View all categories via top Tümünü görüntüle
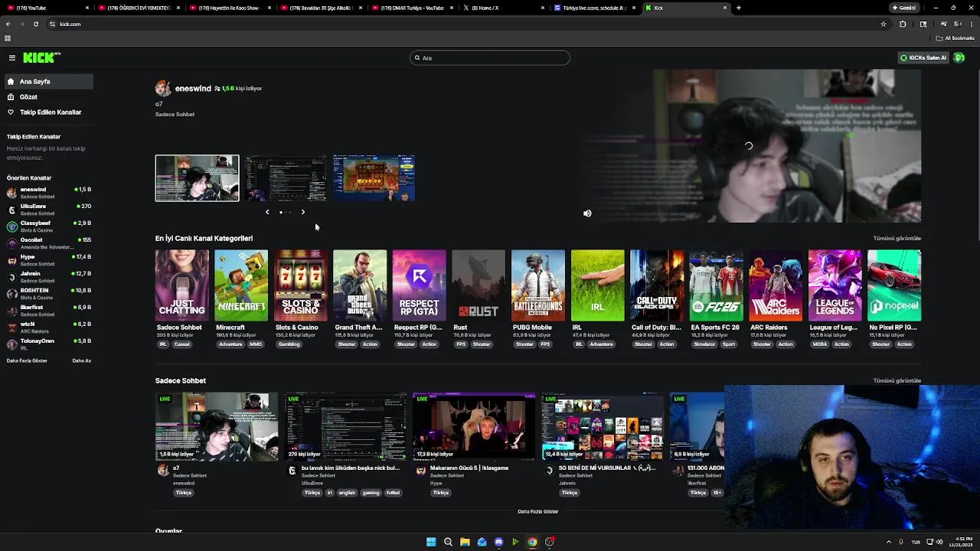This screenshot has height=551, width=980. point(897,238)
